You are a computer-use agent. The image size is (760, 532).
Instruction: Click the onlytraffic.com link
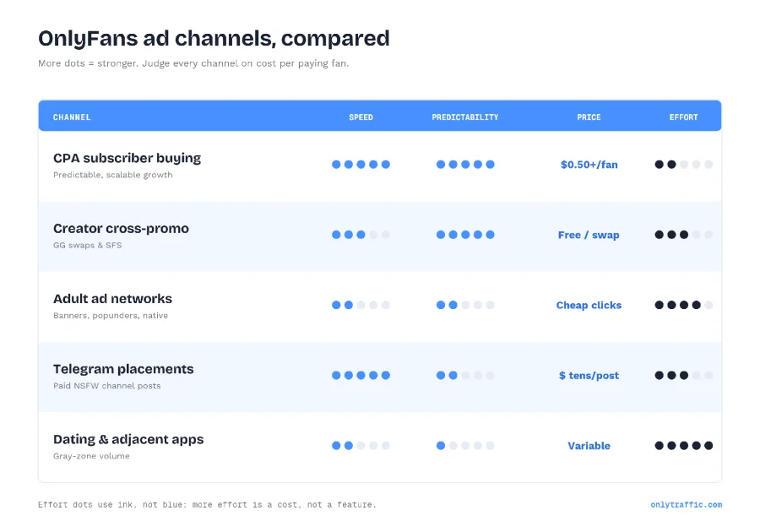pyautogui.click(x=686, y=504)
